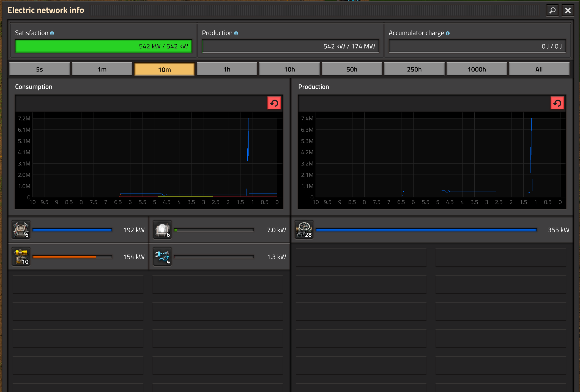Select the 5s time range tab
The height and width of the screenshot is (392, 580).
(x=40, y=69)
